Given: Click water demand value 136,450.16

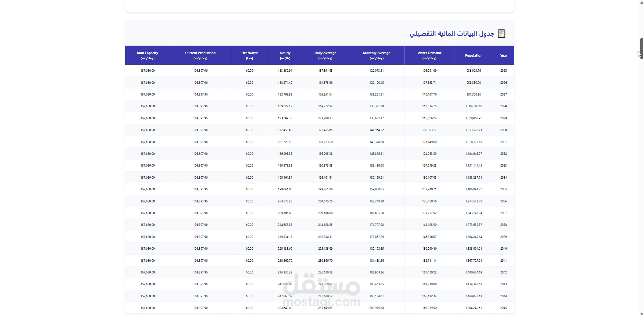Looking at the screenshot, I should [429, 201].
